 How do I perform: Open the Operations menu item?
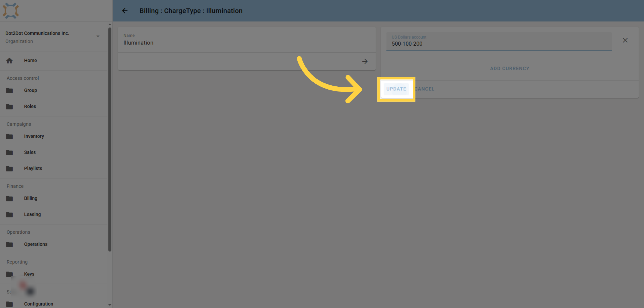tap(36, 244)
